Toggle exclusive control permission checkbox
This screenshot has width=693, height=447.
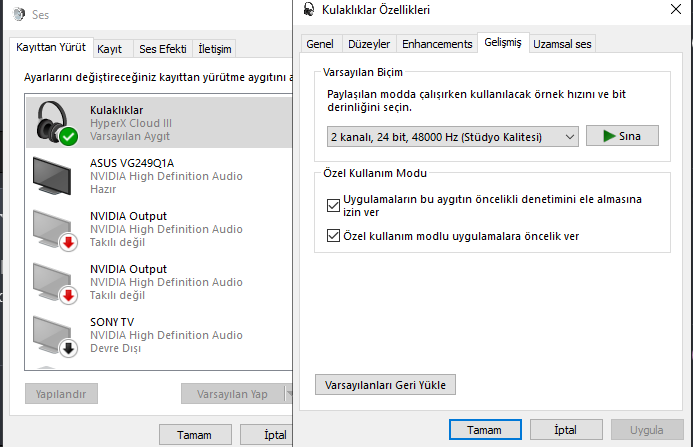tap(333, 205)
